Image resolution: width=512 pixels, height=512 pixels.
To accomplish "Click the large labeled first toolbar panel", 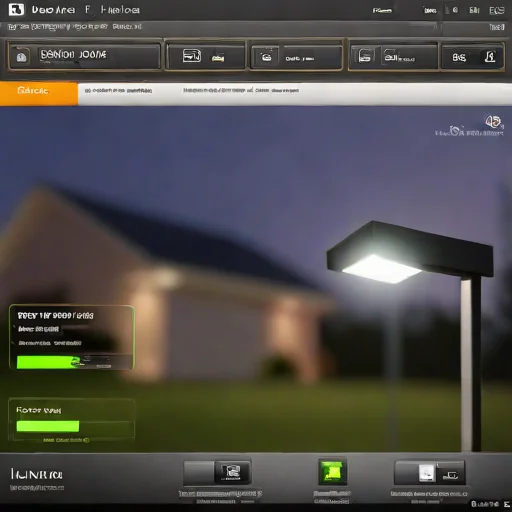I will point(84,56).
